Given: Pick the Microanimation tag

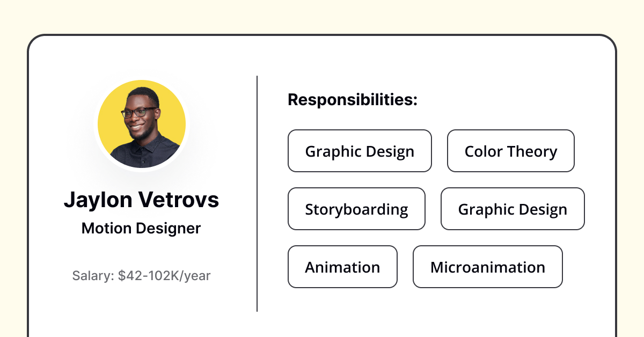Looking at the screenshot, I should pos(488,267).
